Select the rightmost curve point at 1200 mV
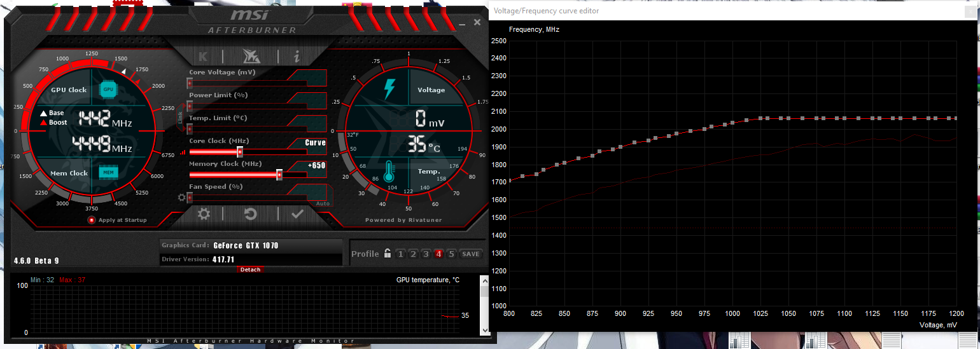This screenshot has height=349, width=980. (956, 118)
